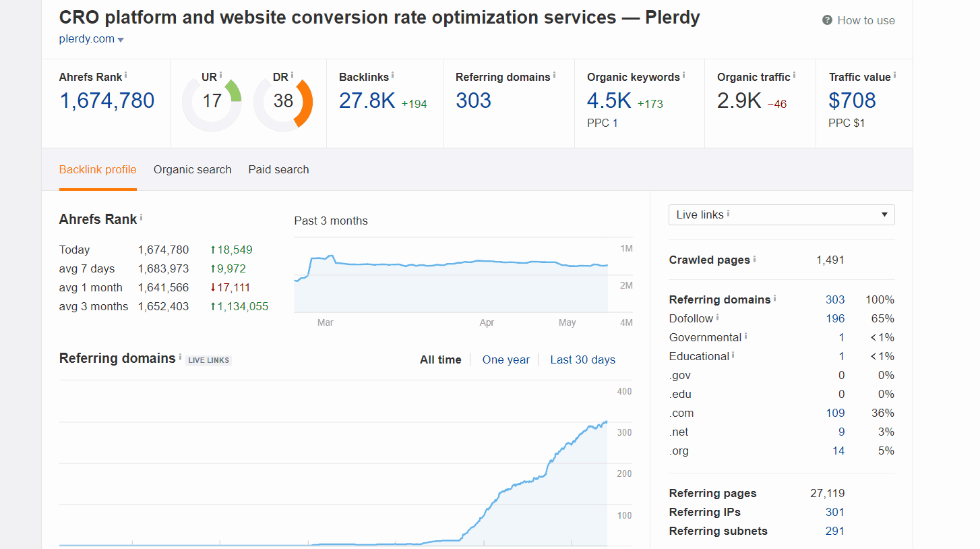Click the How to use link
The width and height of the screenshot is (980, 549).
[x=866, y=20]
